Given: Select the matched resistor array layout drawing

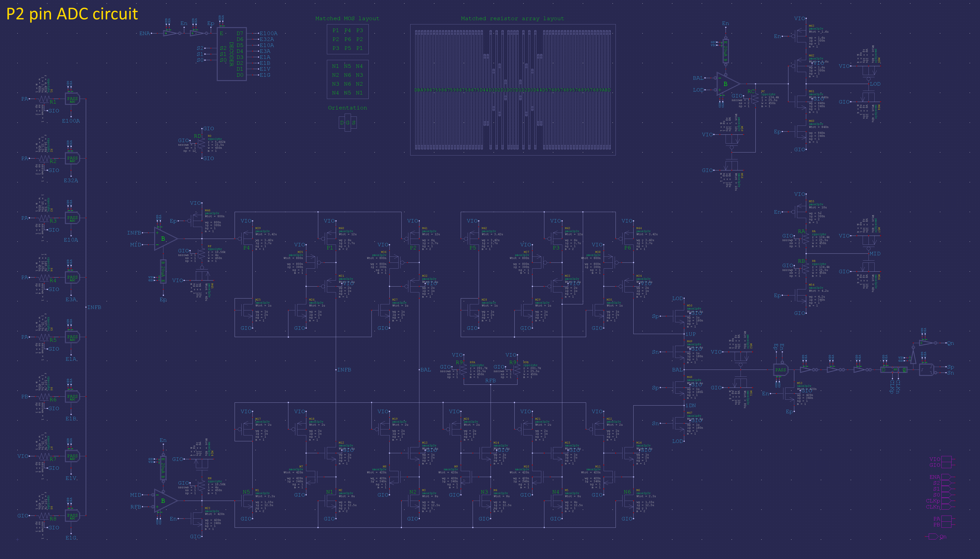Looking at the screenshot, I should (513, 90).
